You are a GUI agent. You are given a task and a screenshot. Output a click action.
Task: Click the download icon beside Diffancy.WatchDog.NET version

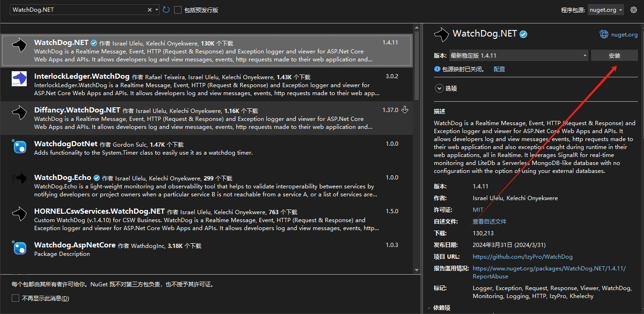[x=405, y=109]
